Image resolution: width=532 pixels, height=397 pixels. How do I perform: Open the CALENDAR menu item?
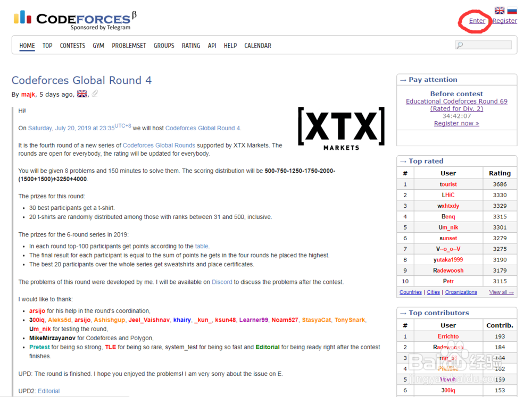[258, 45]
